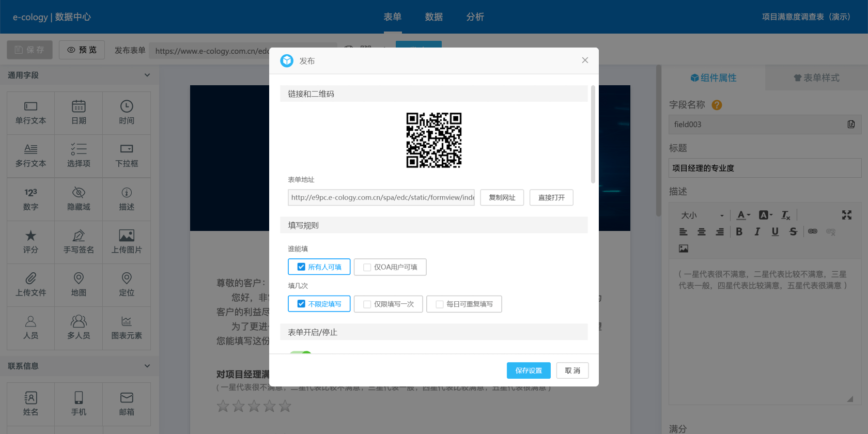Add a 姓名 name contact field

click(30, 405)
